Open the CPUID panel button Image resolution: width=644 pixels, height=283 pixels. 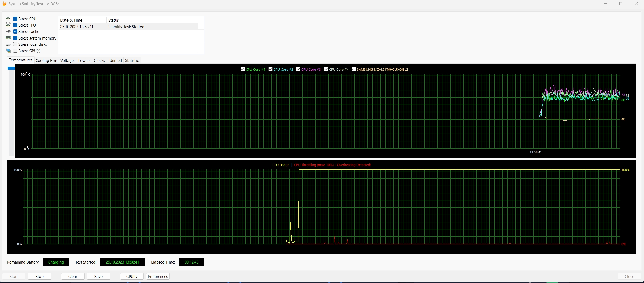[132, 276]
